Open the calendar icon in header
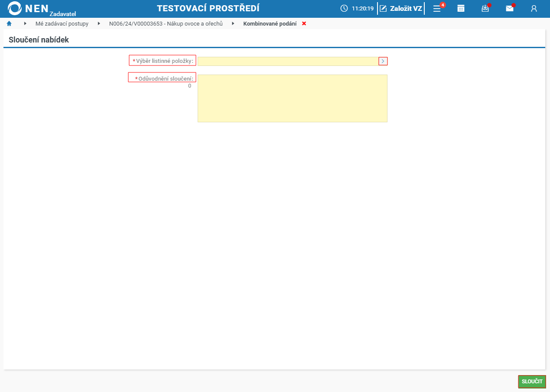 click(461, 8)
